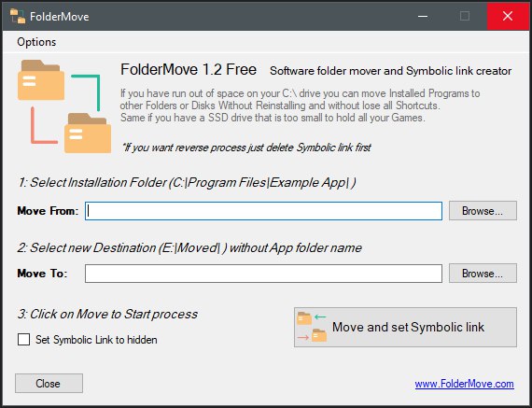Click step 3 Click on Move text
The height and width of the screenshot is (408, 532).
tap(107, 314)
